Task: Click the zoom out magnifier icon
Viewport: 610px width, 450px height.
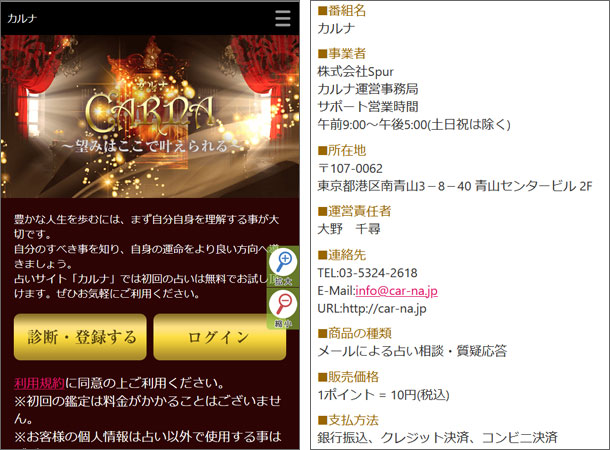Action: pyautogui.click(x=284, y=309)
